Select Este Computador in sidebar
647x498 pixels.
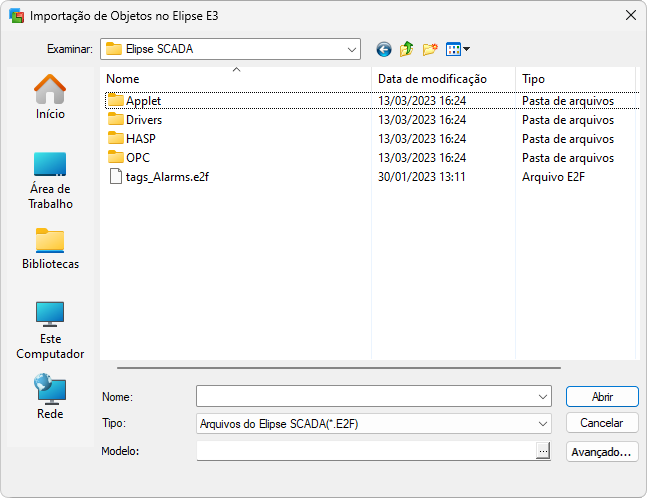click(x=50, y=330)
